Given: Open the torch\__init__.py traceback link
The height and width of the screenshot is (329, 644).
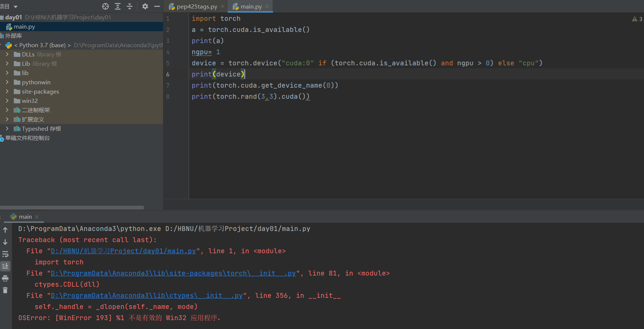Looking at the screenshot, I should pos(173,273).
